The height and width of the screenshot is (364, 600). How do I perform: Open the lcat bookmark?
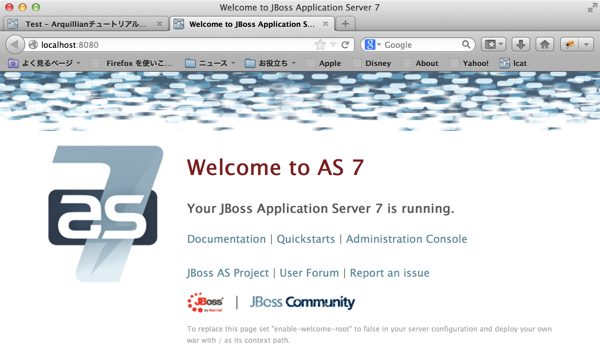tap(513, 63)
